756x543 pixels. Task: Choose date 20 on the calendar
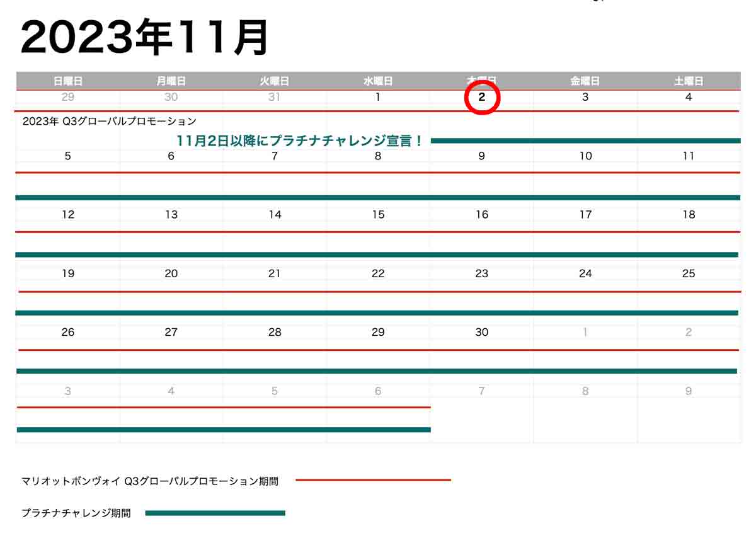pyautogui.click(x=171, y=273)
